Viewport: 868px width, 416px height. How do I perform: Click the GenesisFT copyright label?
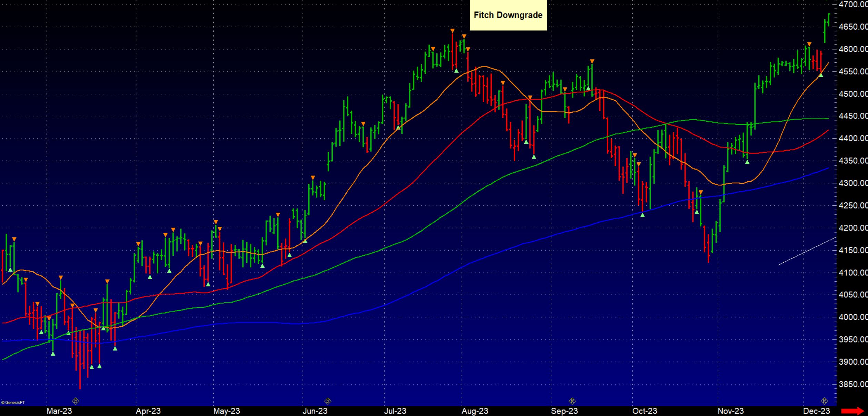(x=14, y=402)
